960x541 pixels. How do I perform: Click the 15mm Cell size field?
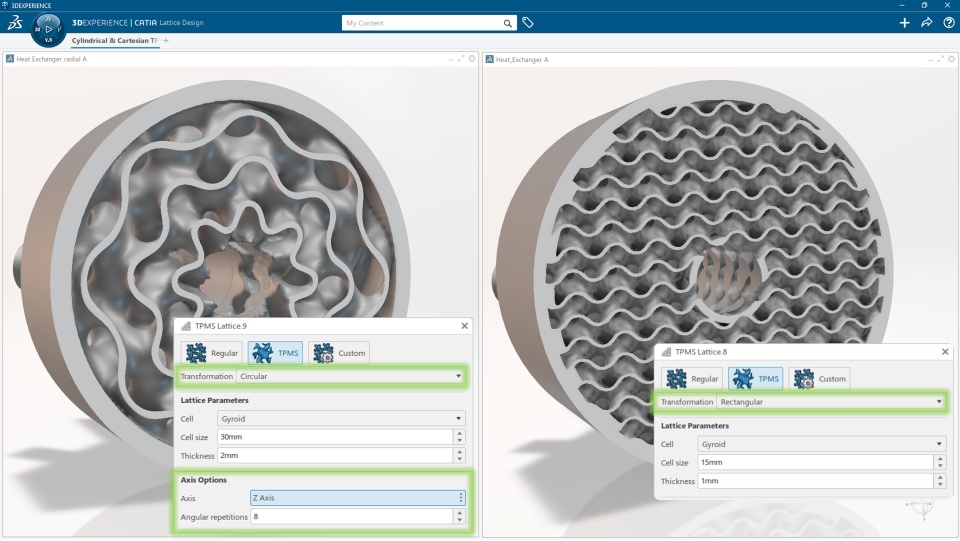pyautogui.click(x=816, y=463)
